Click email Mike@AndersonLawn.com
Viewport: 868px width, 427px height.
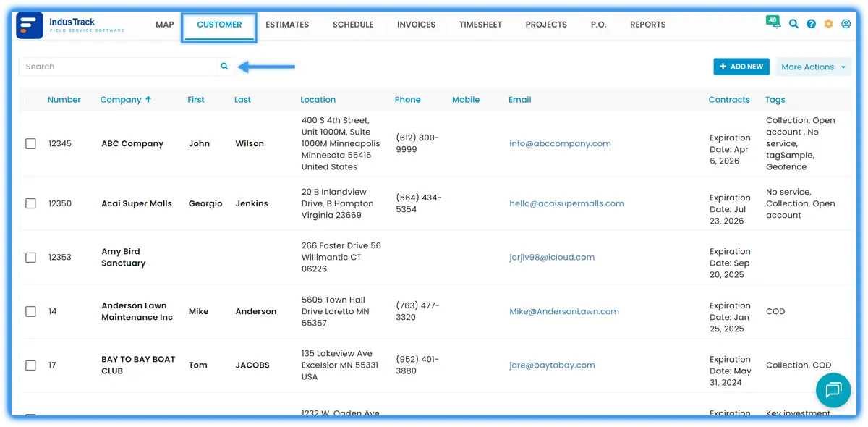[x=564, y=312]
